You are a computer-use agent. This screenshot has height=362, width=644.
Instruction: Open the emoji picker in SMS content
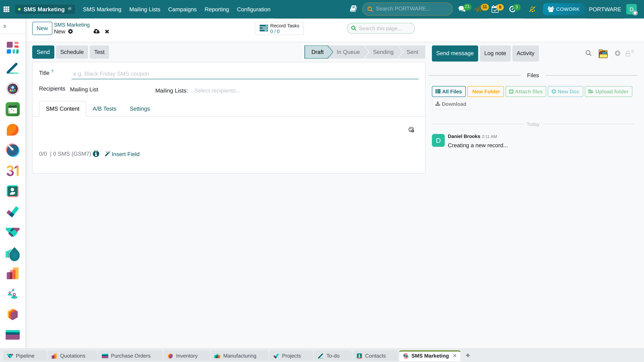[411, 130]
